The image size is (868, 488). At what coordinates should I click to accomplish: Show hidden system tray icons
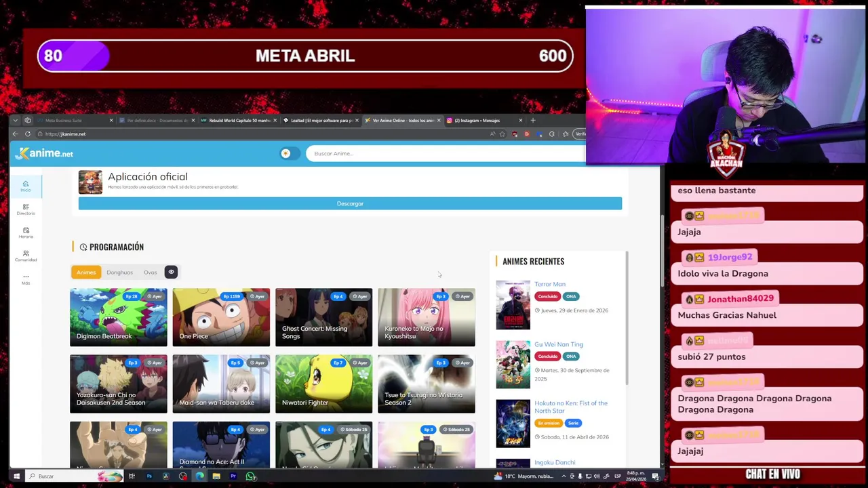point(564,476)
